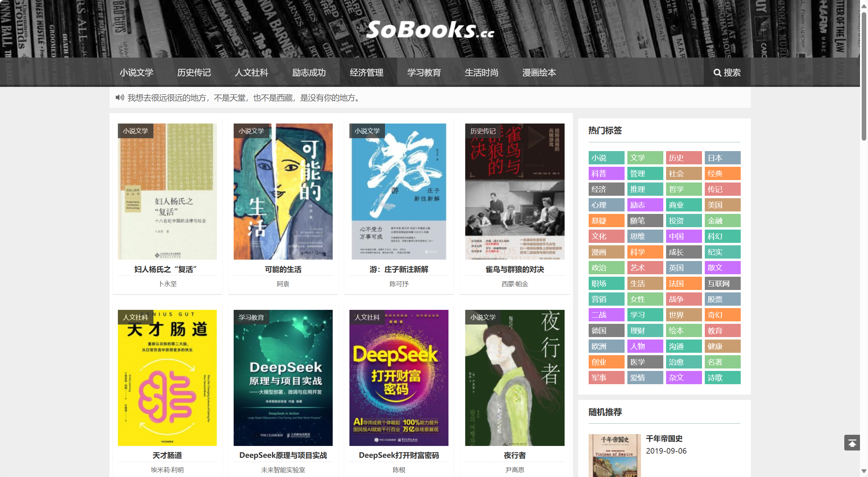
Task: Open the 小说文学 menu item
Action: 136,72
